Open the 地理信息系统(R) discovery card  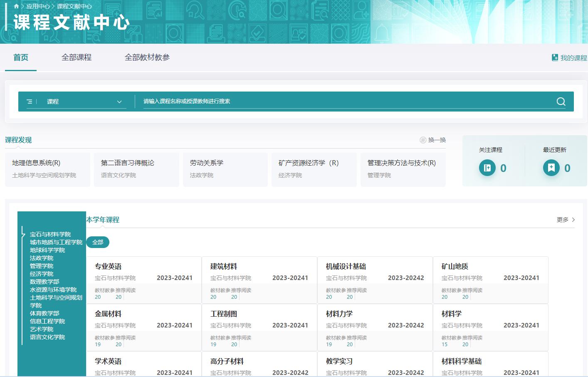pos(47,169)
